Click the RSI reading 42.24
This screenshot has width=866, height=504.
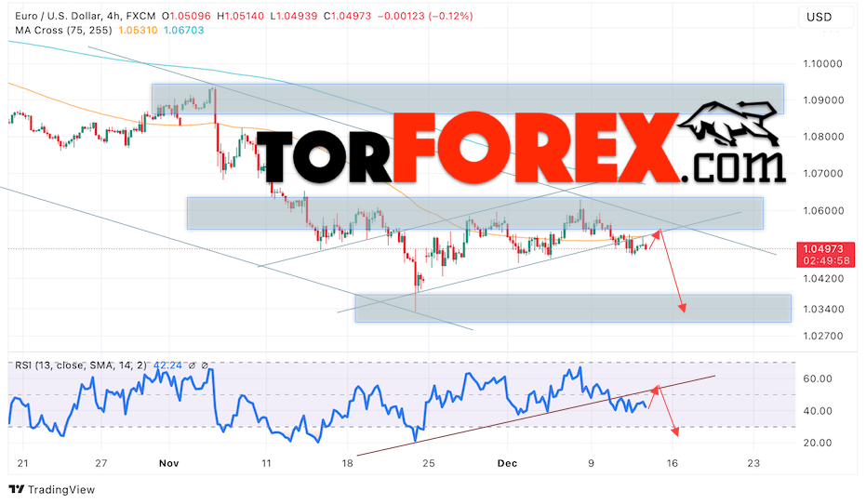pyautogui.click(x=167, y=365)
